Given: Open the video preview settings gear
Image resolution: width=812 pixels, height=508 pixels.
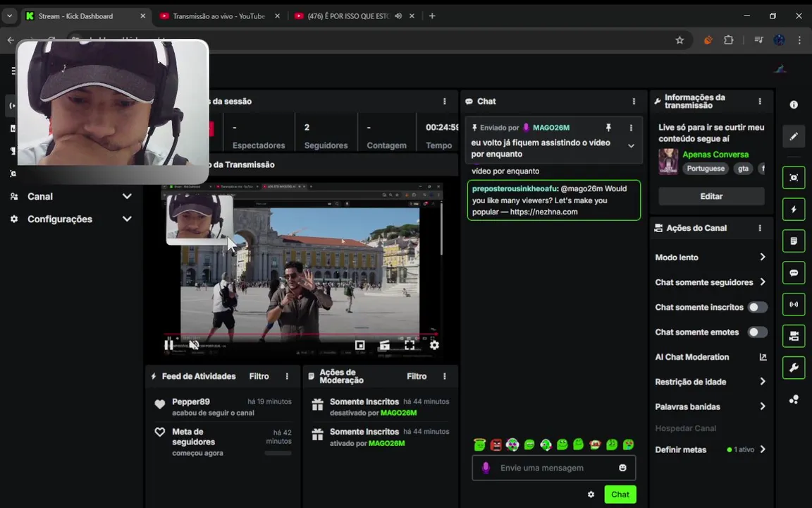Looking at the screenshot, I should (x=434, y=345).
